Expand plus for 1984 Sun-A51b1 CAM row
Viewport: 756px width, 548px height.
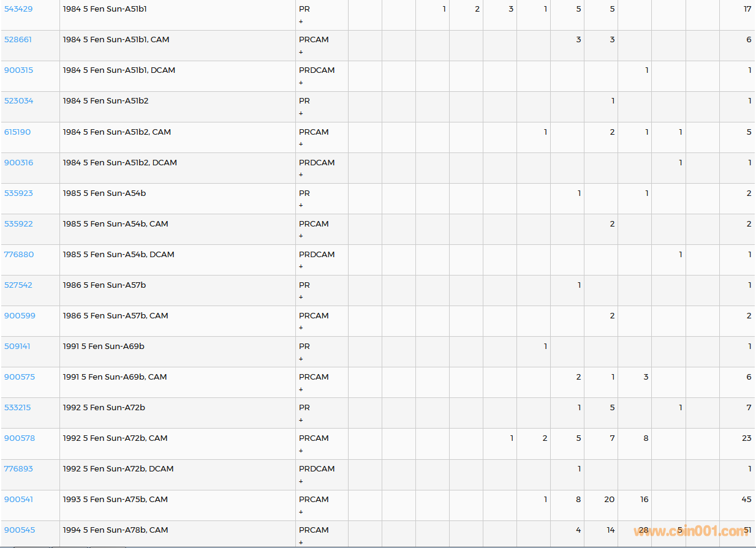point(301,52)
